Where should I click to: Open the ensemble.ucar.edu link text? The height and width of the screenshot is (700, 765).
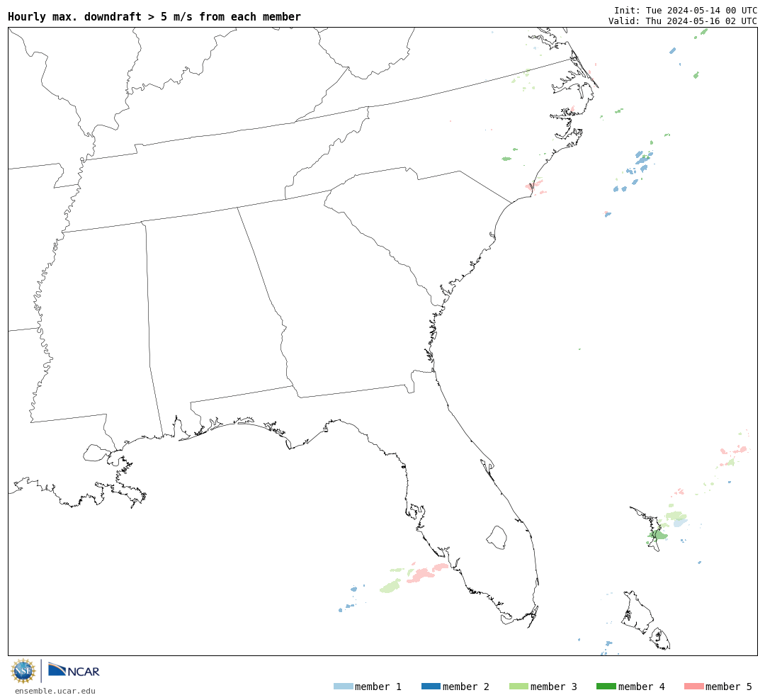(x=55, y=691)
